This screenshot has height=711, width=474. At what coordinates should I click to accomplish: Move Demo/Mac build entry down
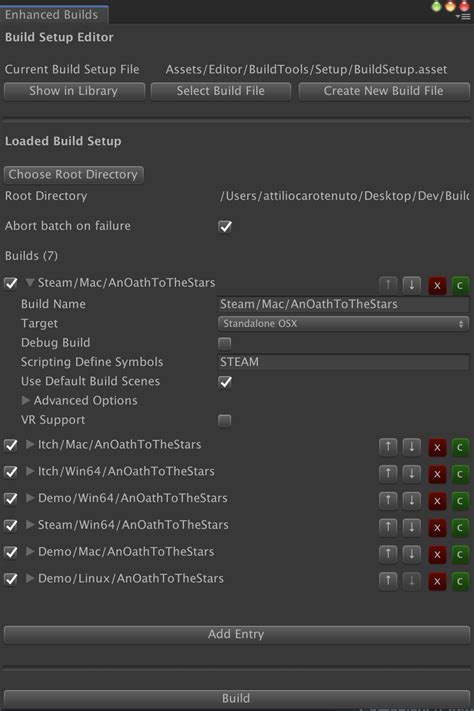point(411,554)
